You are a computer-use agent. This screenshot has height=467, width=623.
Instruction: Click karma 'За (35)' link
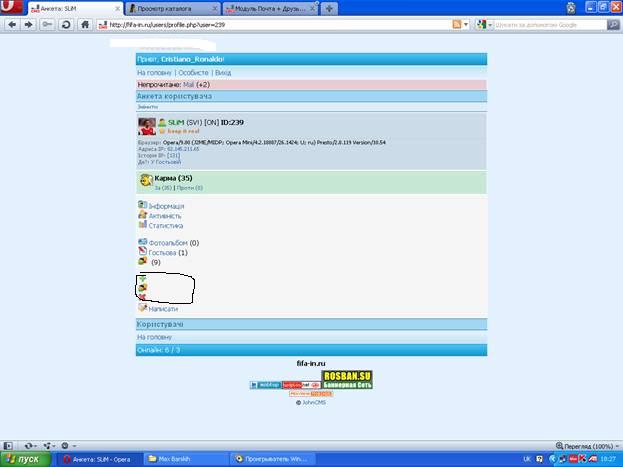coord(163,188)
